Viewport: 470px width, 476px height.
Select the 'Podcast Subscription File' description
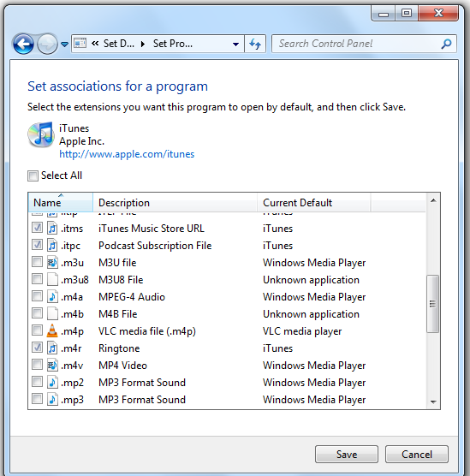[x=155, y=246]
